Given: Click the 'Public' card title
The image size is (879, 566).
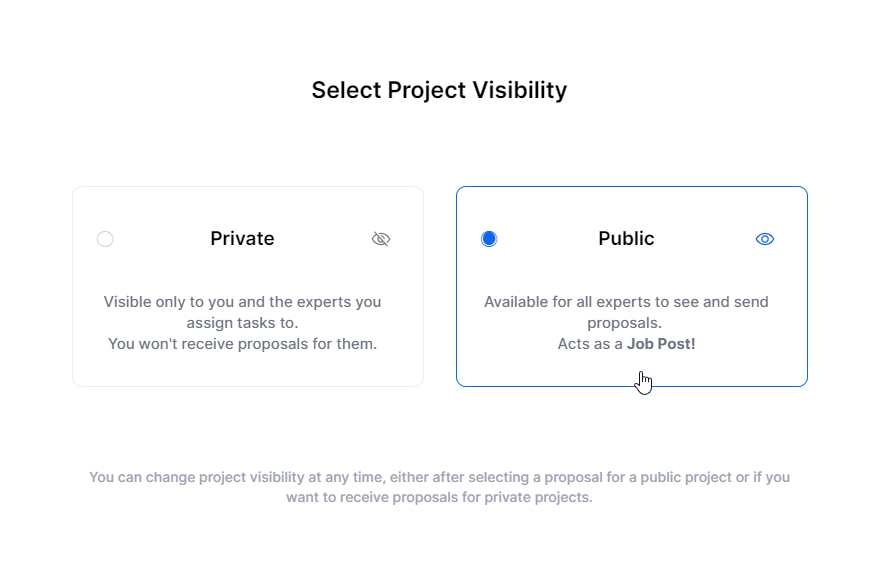Looking at the screenshot, I should pyautogui.click(x=626, y=239).
